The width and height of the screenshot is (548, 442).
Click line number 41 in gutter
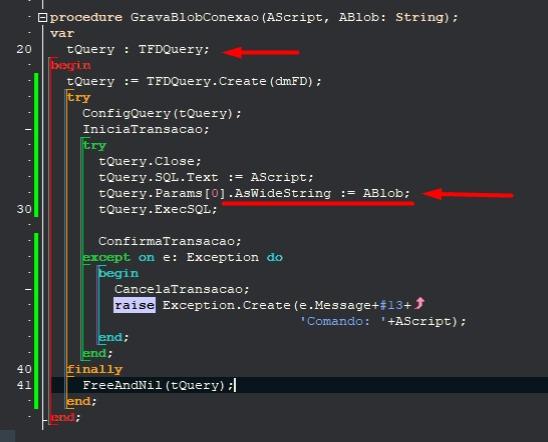24,385
